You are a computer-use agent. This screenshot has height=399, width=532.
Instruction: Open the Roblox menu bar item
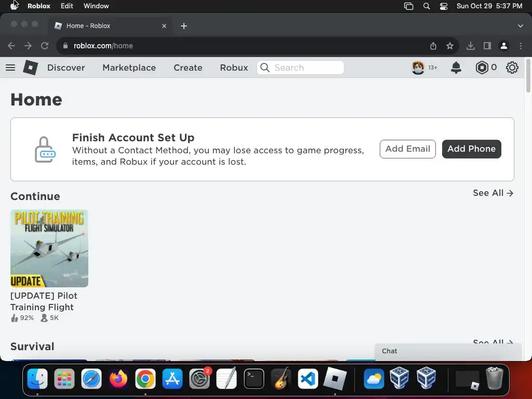coord(39,6)
